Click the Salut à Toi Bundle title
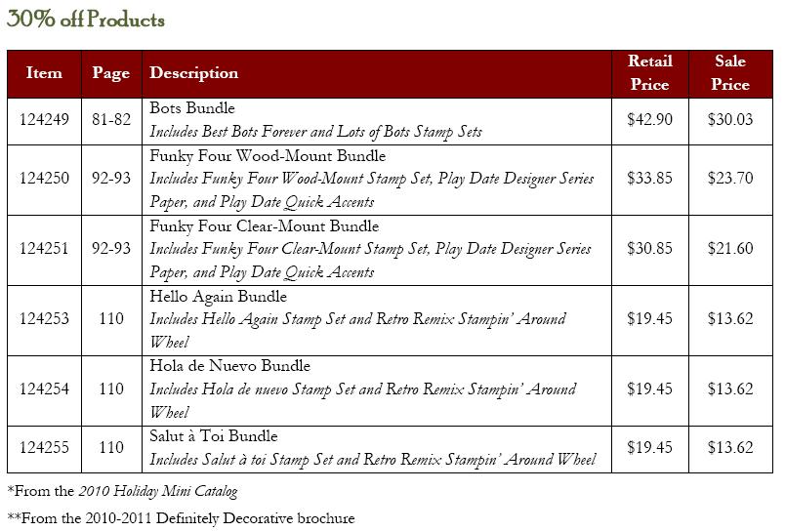This screenshot has height=532, width=785. (214, 436)
